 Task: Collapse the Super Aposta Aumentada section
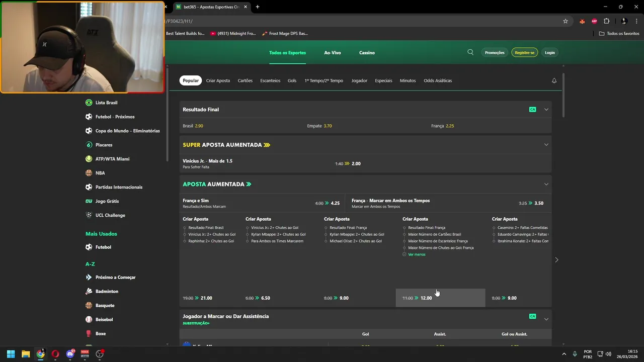click(546, 145)
